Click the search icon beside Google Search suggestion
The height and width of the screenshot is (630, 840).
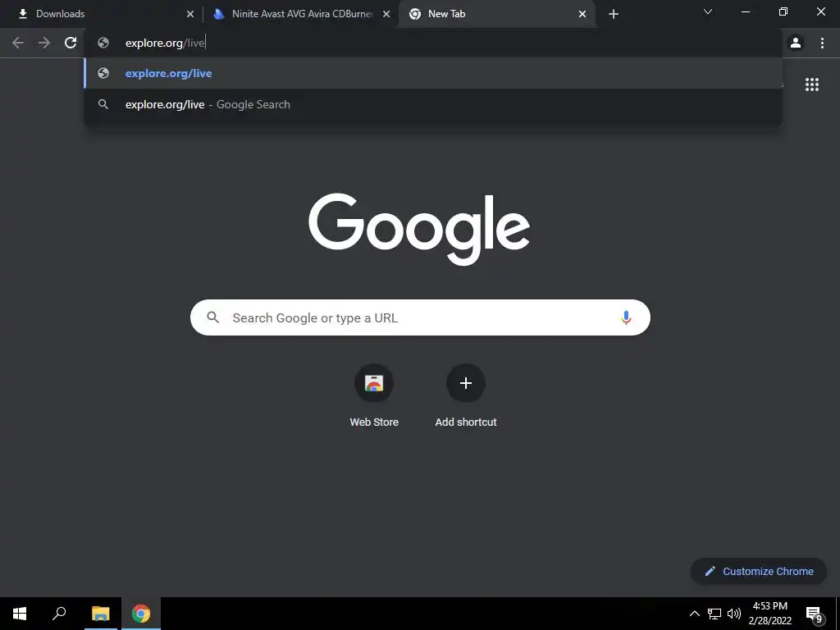[x=103, y=104]
